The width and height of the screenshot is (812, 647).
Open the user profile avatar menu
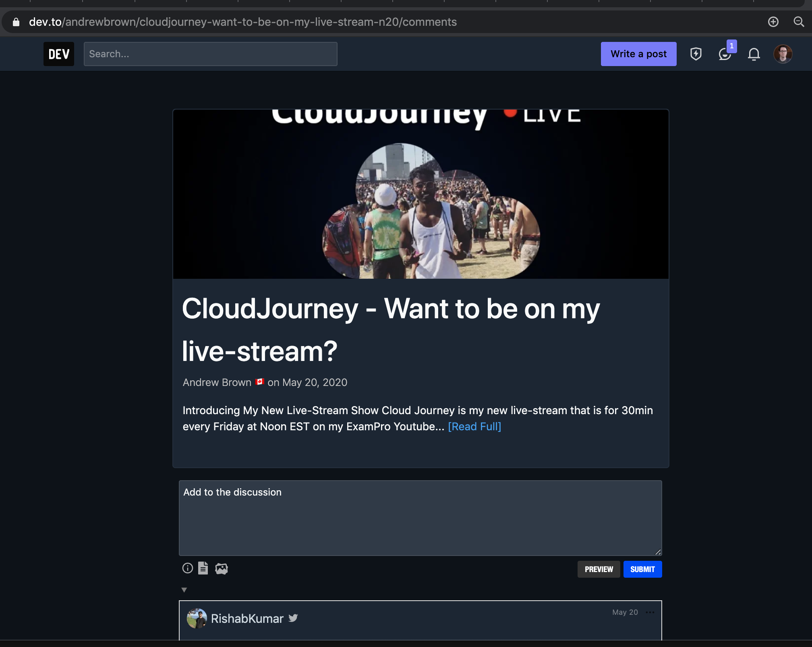[783, 54]
